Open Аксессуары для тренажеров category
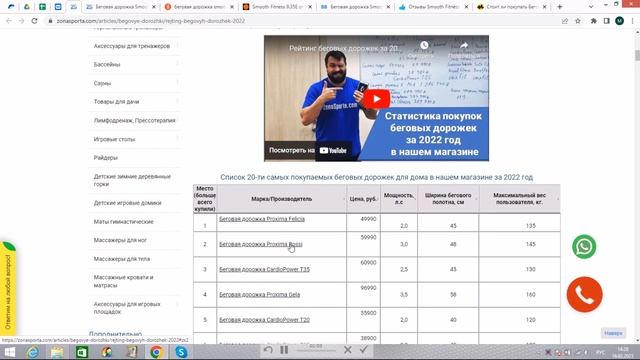The height and width of the screenshot is (360, 640). 132,46
